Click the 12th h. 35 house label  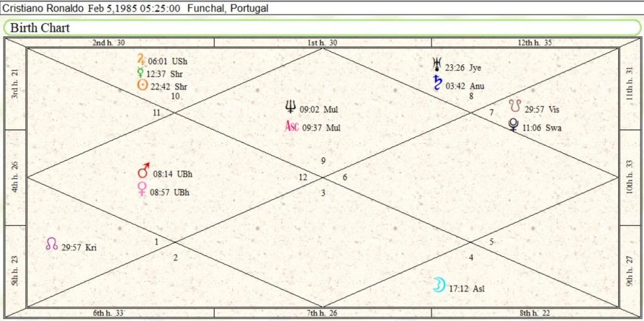534,42
